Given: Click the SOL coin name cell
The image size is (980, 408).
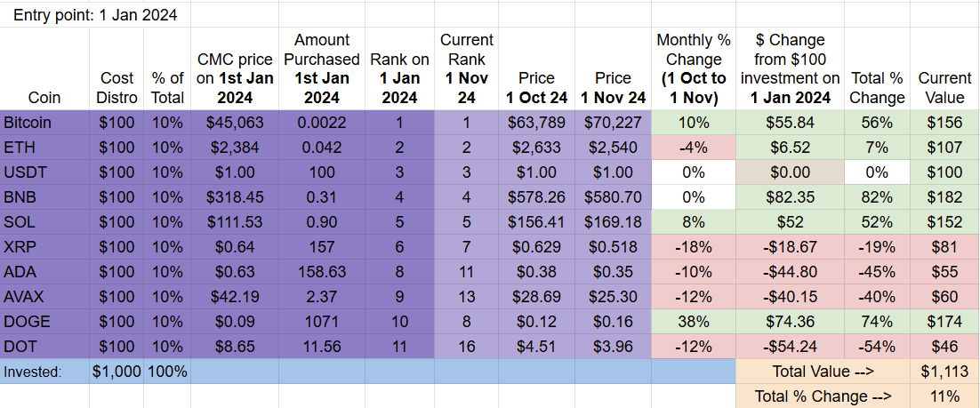Looking at the screenshot, I should click(45, 222).
